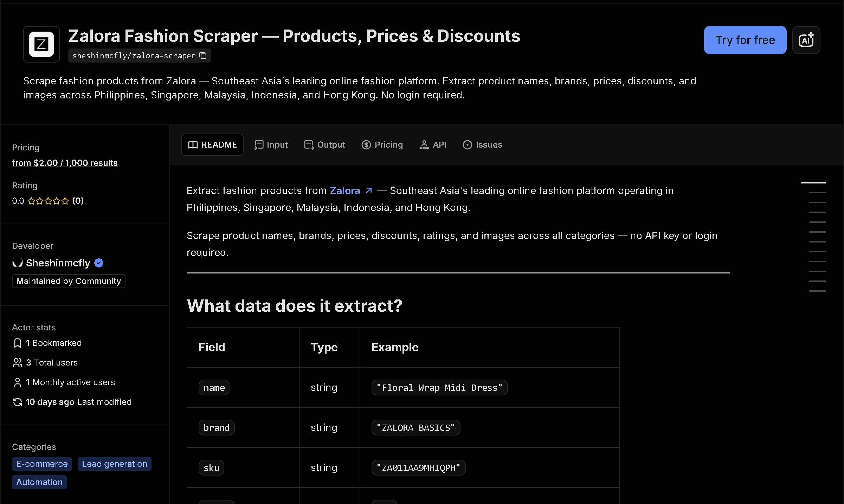
Task: Click the Zalora actor logo icon
Action: click(x=41, y=44)
